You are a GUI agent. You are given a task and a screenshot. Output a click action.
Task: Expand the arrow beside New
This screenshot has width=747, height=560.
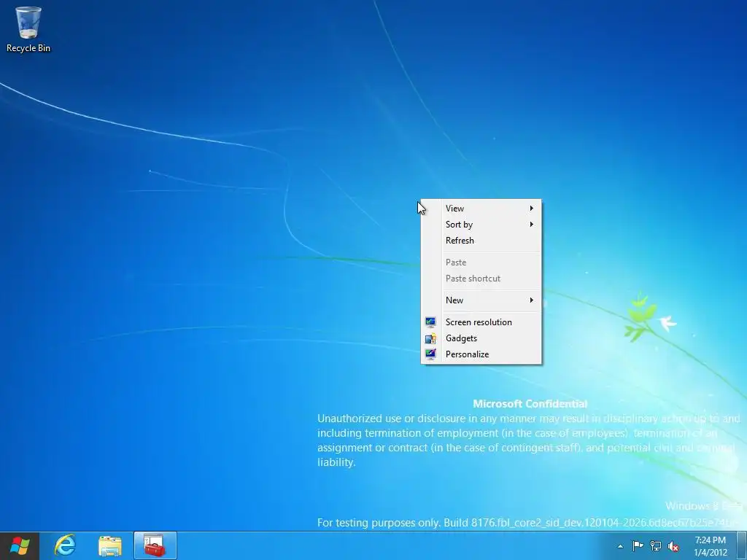tap(532, 300)
